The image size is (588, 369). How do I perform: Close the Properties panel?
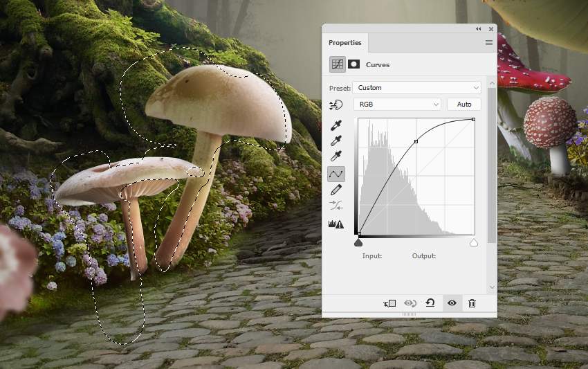point(491,29)
